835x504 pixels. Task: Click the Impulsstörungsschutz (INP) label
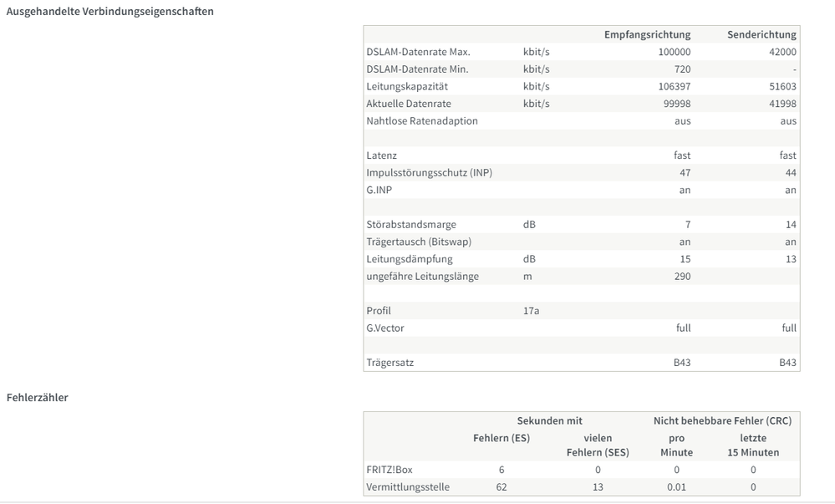point(423,172)
